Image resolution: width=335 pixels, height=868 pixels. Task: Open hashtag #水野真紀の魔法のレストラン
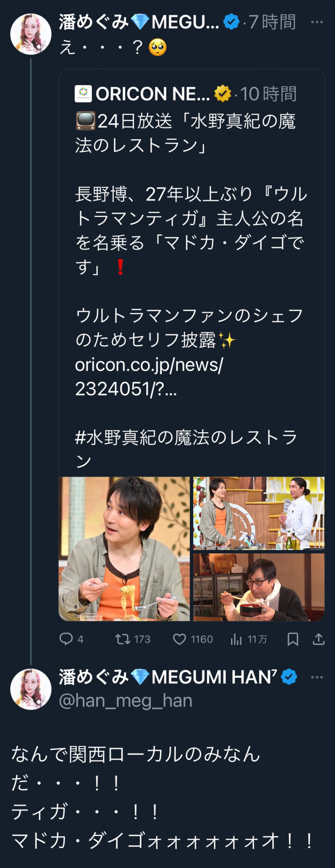point(186,449)
